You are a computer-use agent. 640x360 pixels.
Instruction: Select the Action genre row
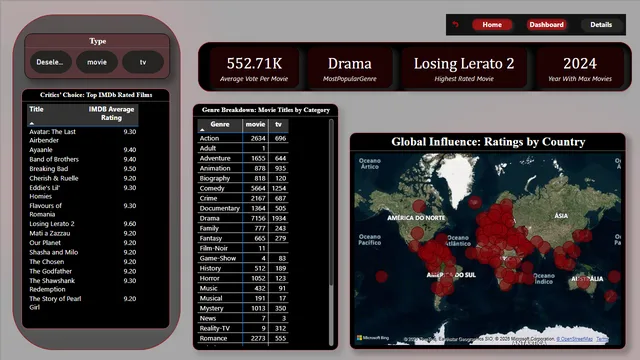[243, 138]
